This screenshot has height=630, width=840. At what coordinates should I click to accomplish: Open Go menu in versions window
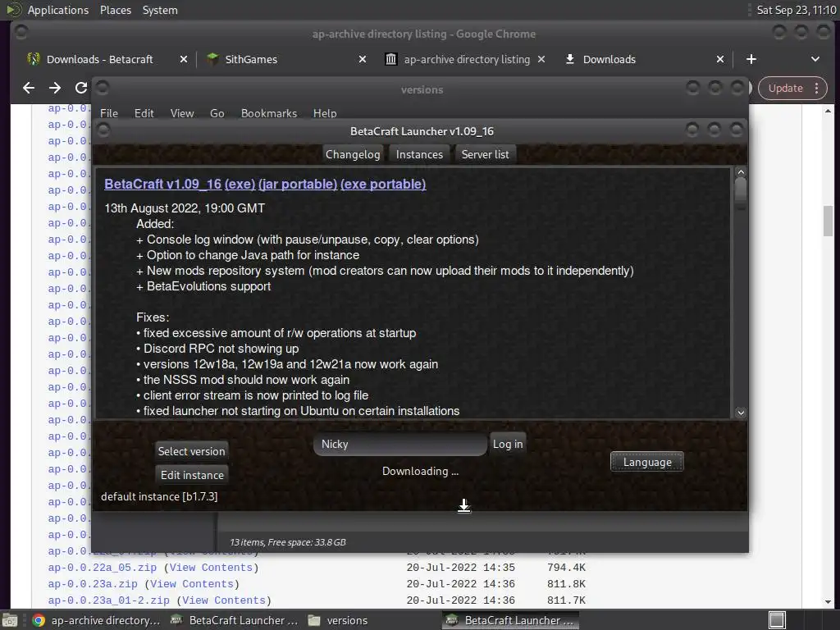tap(217, 113)
